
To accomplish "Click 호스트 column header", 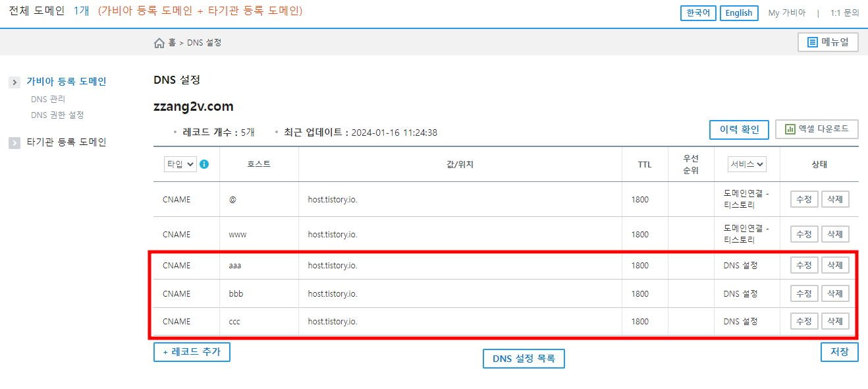I will tap(259, 164).
